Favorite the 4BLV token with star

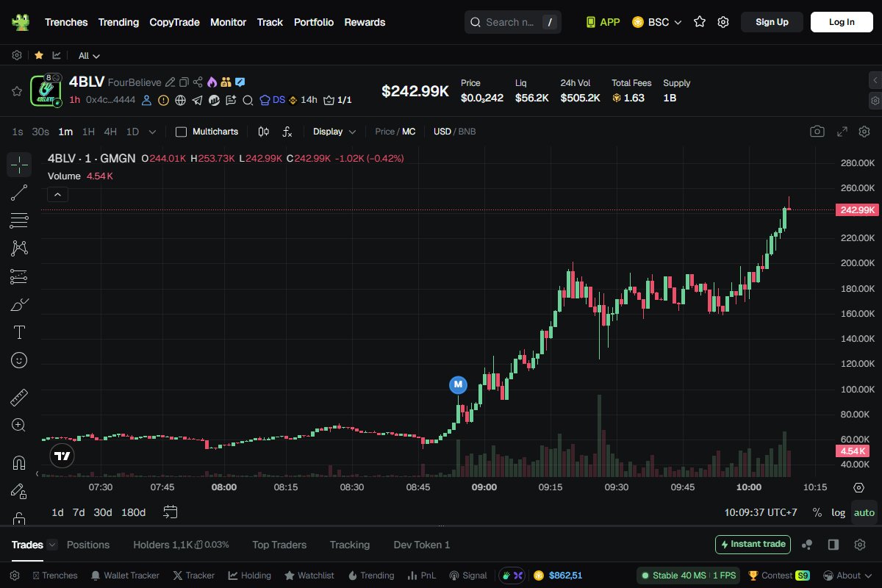pos(16,91)
